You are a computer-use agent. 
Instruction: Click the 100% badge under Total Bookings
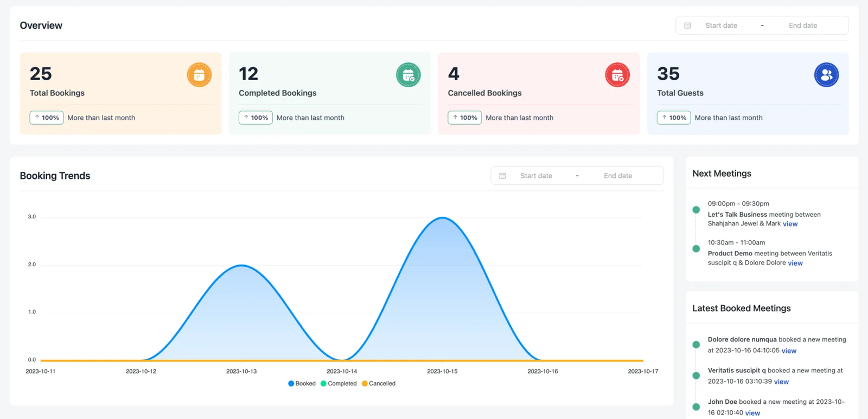(x=47, y=118)
